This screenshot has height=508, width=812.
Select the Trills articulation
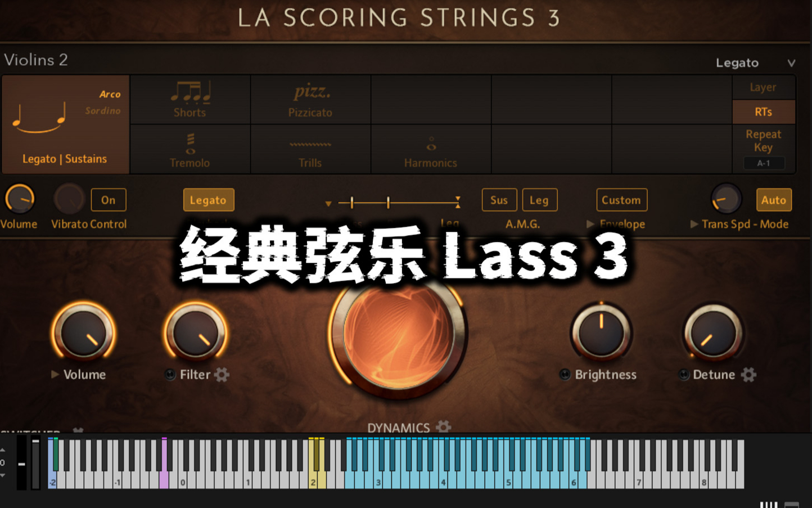[x=310, y=150]
